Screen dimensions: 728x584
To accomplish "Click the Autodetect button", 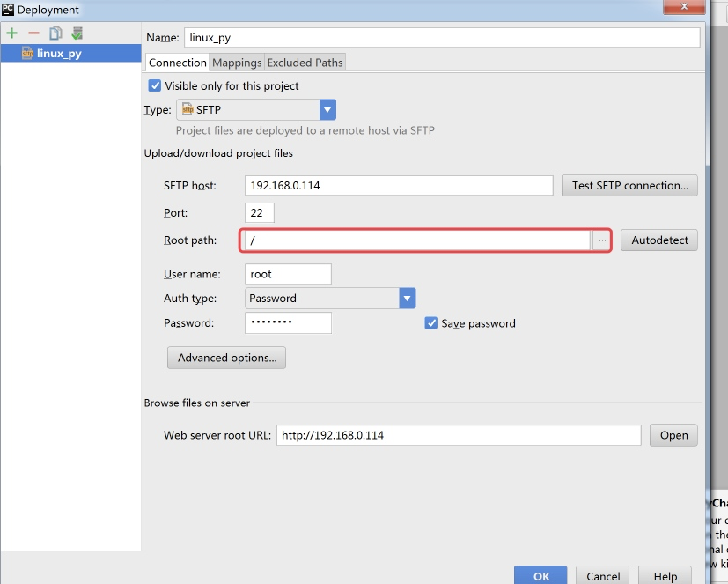I will point(659,240).
